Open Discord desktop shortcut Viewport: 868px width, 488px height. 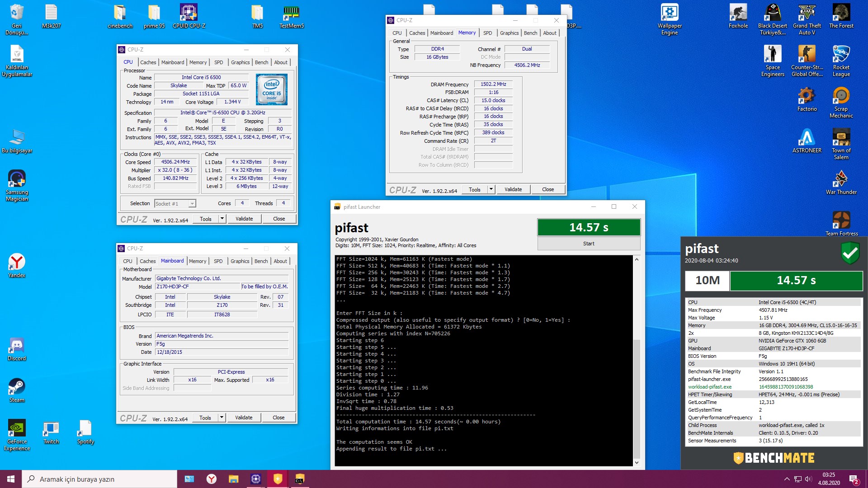pos(17,349)
